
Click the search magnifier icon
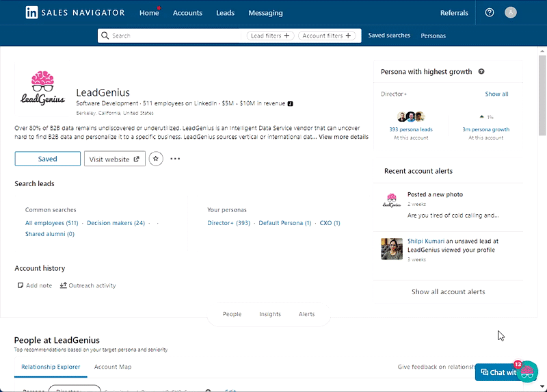tap(105, 36)
